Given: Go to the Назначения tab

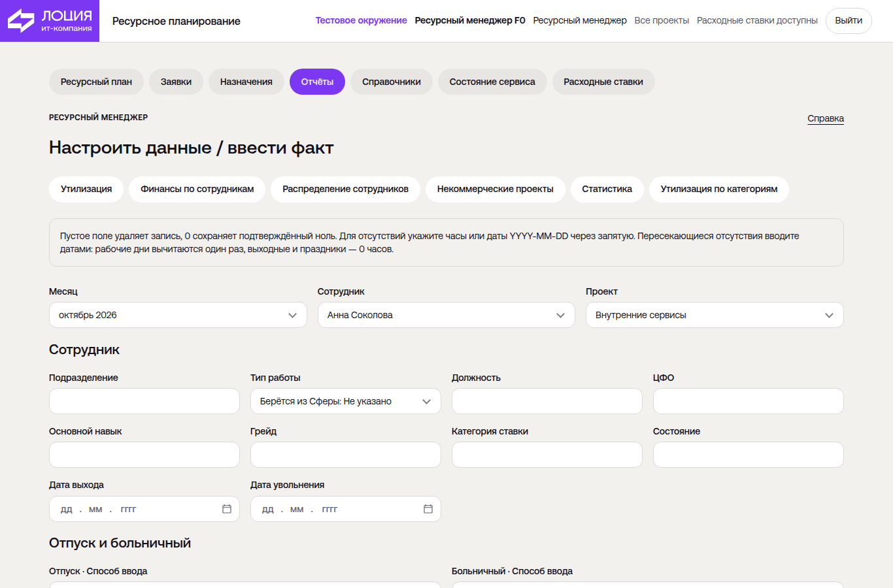Looking at the screenshot, I should [x=246, y=82].
